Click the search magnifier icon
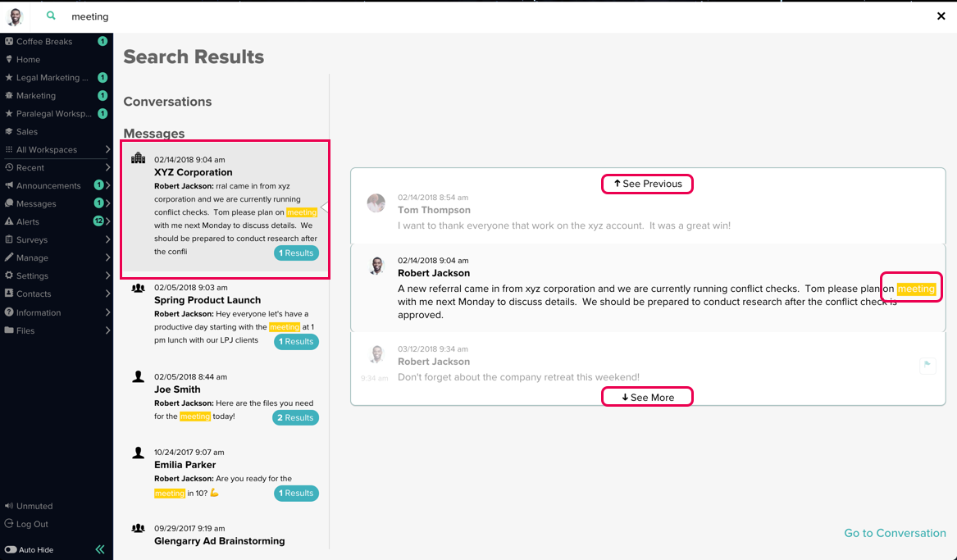 [52, 16]
